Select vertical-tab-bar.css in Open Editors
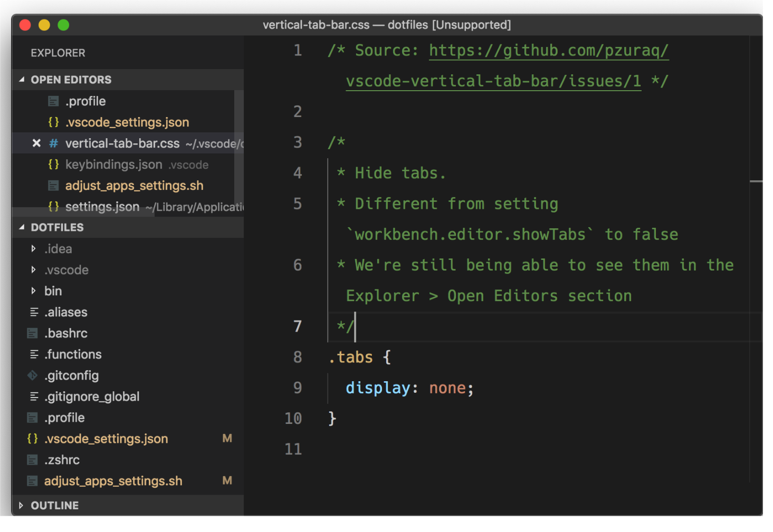The width and height of the screenshot is (773, 532). pyautogui.click(x=122, y=143)
